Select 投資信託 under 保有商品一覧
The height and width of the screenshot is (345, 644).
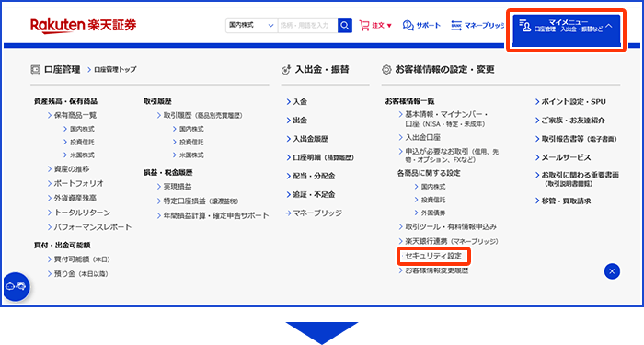point(79,142)
